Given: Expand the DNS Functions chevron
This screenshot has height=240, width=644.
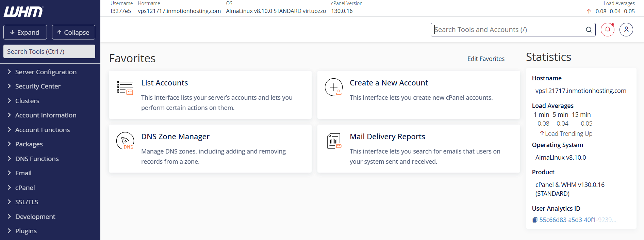Looking at the screenshot, I should pyautogui.click(x=9, y=159).
